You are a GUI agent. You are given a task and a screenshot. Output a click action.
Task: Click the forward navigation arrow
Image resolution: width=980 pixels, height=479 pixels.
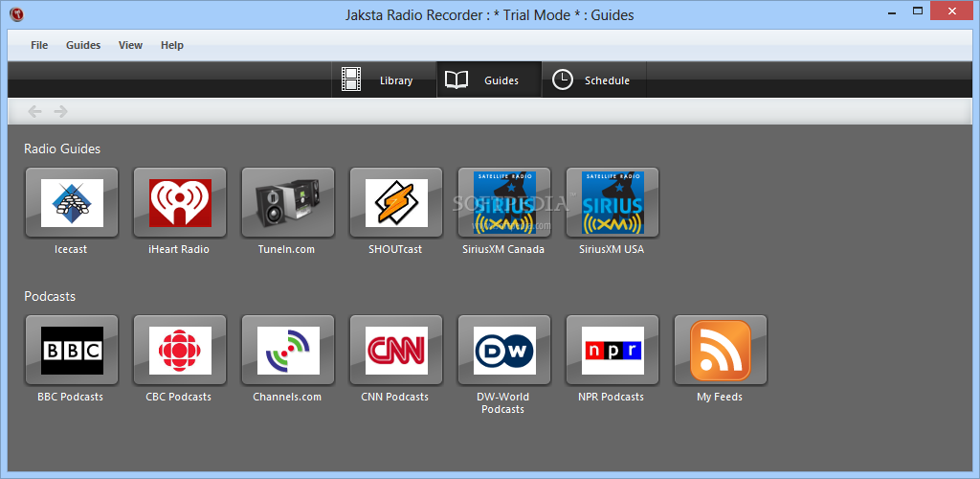(x=60, y=111)
